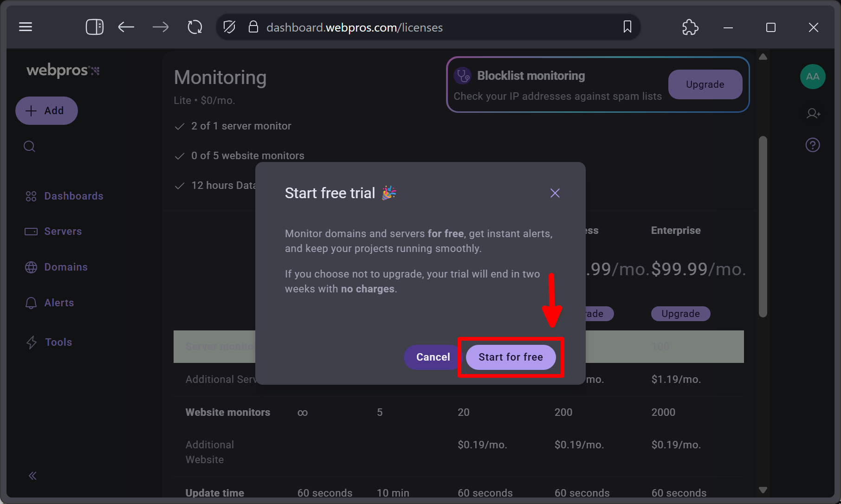This screenshot has height=504, width=841.
Task: Click the Monitoring heading
Action: coord(220,78)
